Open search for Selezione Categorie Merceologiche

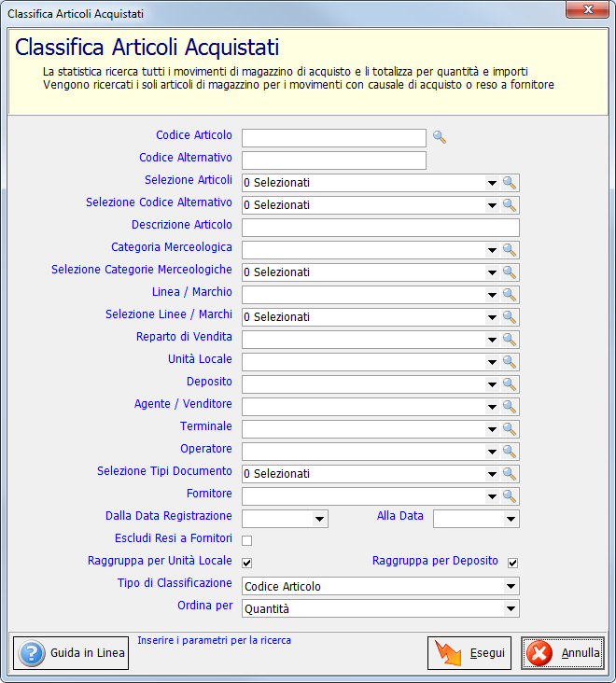point(510,272)
